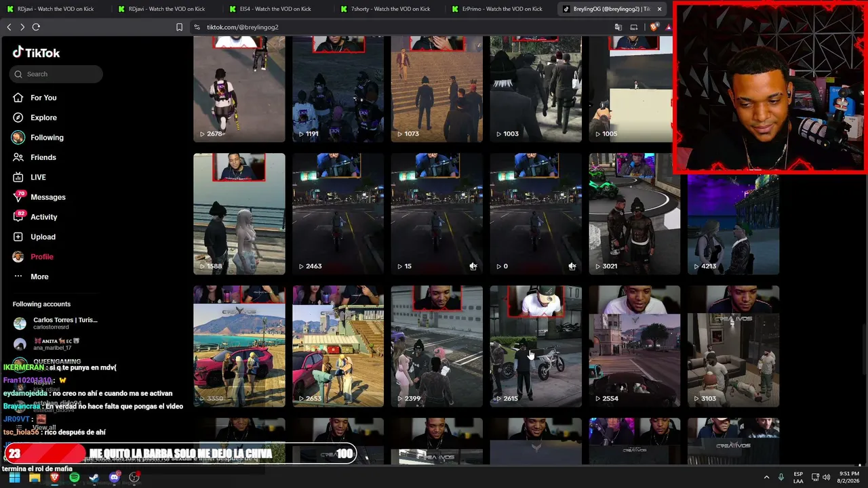Open the clock showing 9:51 PM
The image size is (868, 488).
click(848, 477)
